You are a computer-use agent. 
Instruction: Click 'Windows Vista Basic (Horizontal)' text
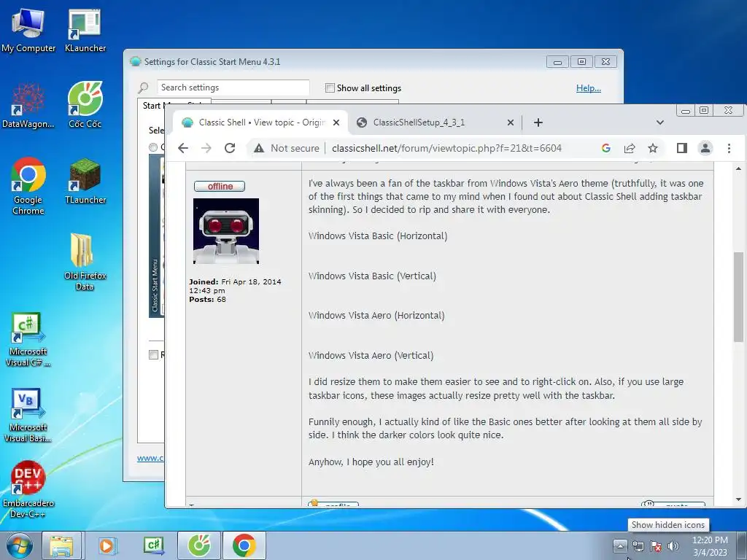click(x=378, y=236)
